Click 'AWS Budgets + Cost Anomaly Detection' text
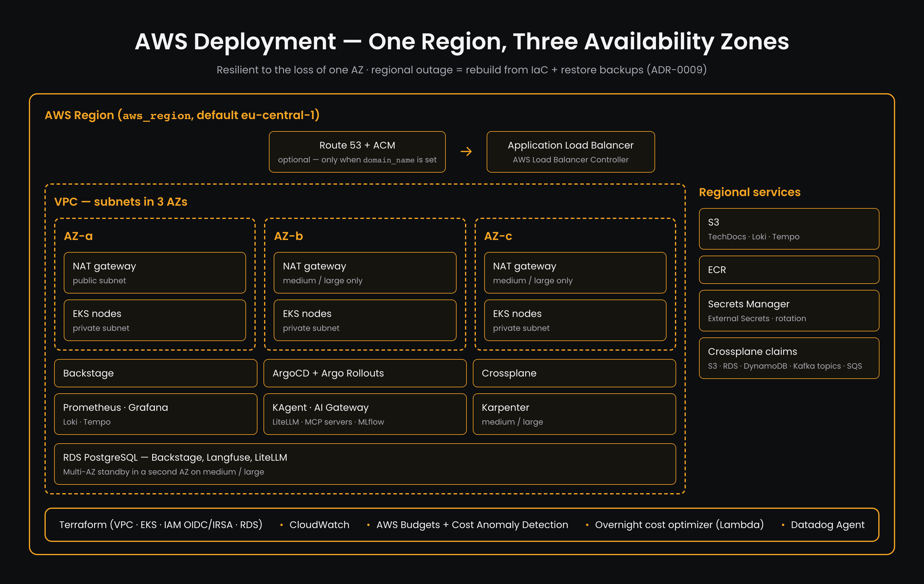Screen dimensions: 924x584 [472, 525]
